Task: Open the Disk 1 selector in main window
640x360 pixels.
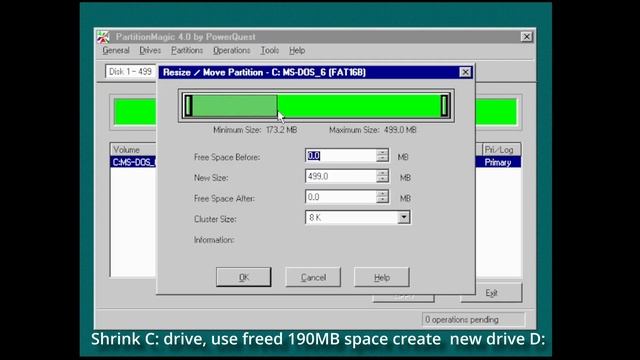Action: click(131, 71)
